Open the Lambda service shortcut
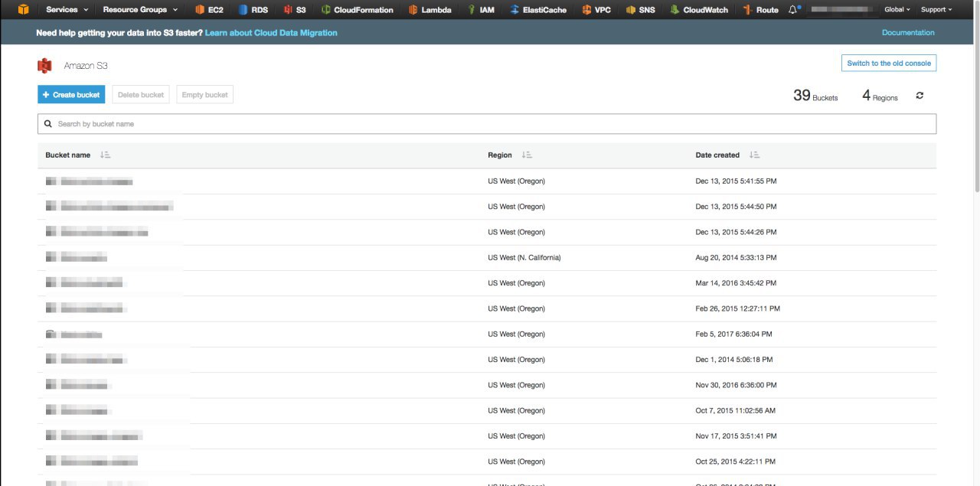 click(x=430, y=10)
